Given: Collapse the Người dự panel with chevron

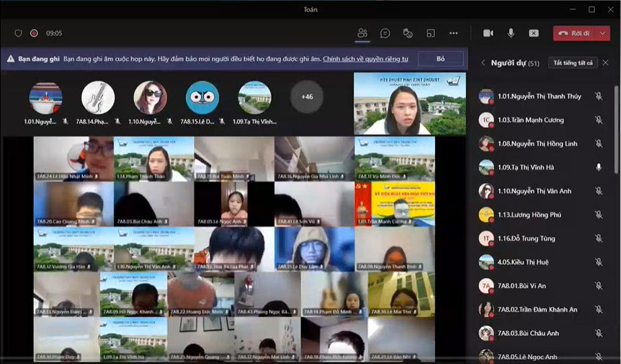Looking at the screenshot, I should pos(483,63).
